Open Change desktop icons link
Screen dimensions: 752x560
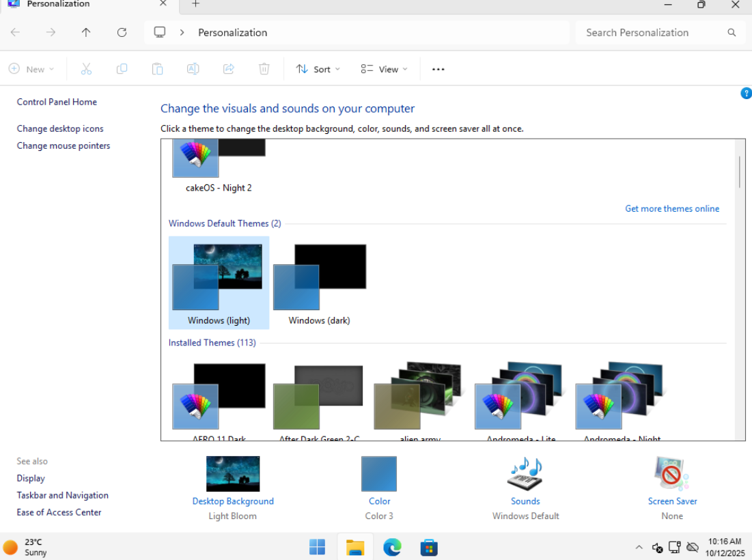[x=60, y=128]
